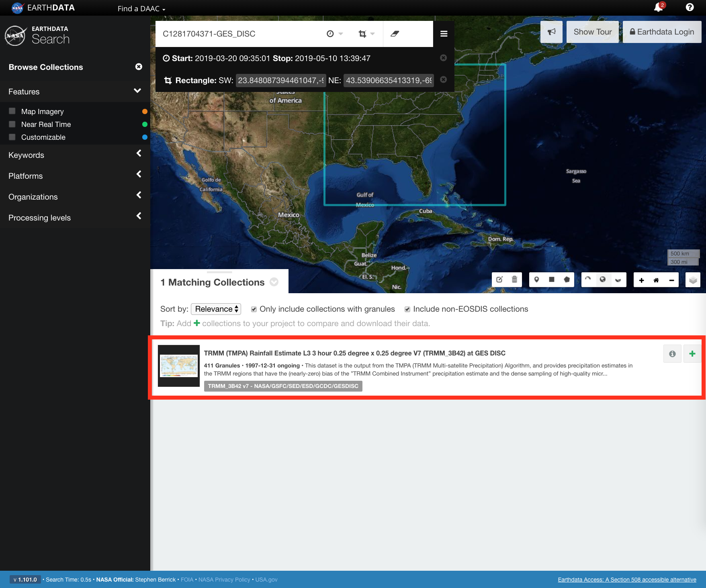The width and height of the screenshot is (706, 588).
Task: Open the USA.gov footer link
Action: point(266,580)
